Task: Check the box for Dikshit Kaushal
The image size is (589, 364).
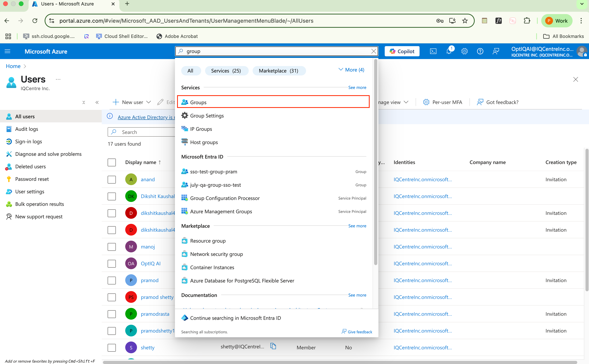Action: point(112,196)
